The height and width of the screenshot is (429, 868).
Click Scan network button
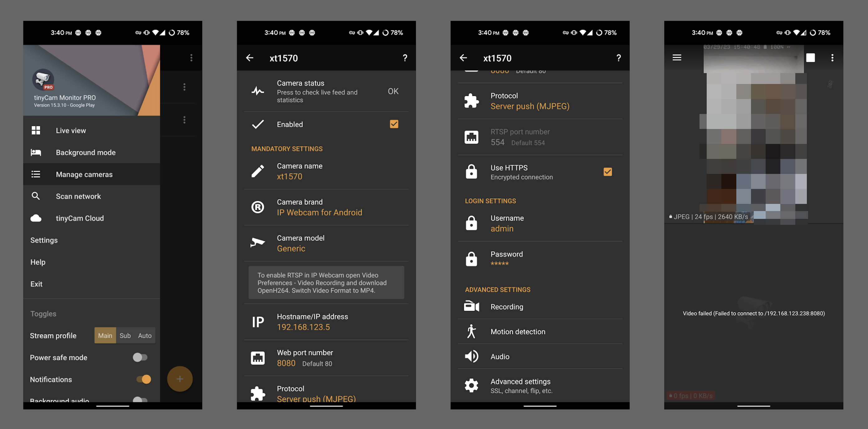[x=77, y=196]
